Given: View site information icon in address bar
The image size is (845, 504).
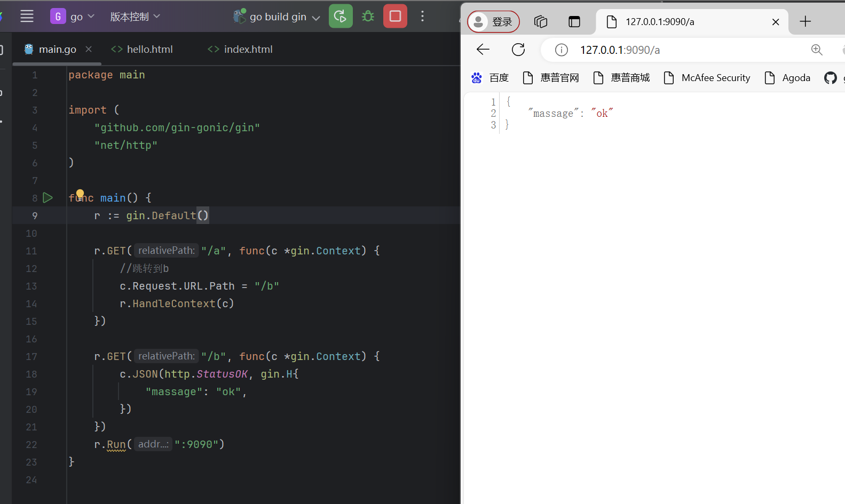Looking at the screenshot, I should click(561, 50).
